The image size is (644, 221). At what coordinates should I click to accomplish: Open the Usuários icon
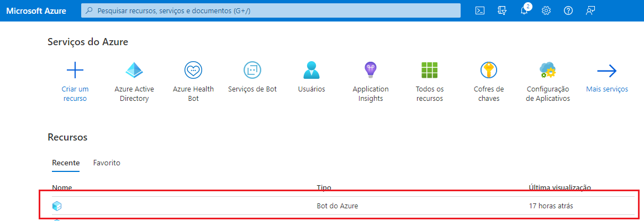pyautogui.click(x=312, y=71)
